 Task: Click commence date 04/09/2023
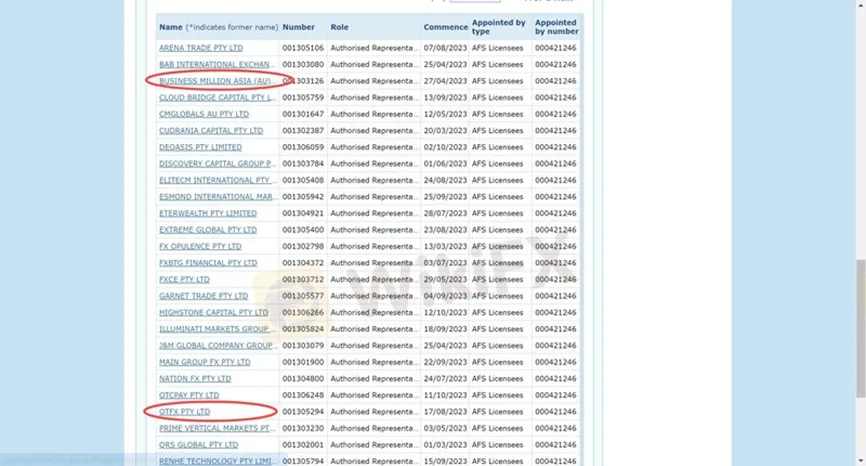(x=445, y=296)
